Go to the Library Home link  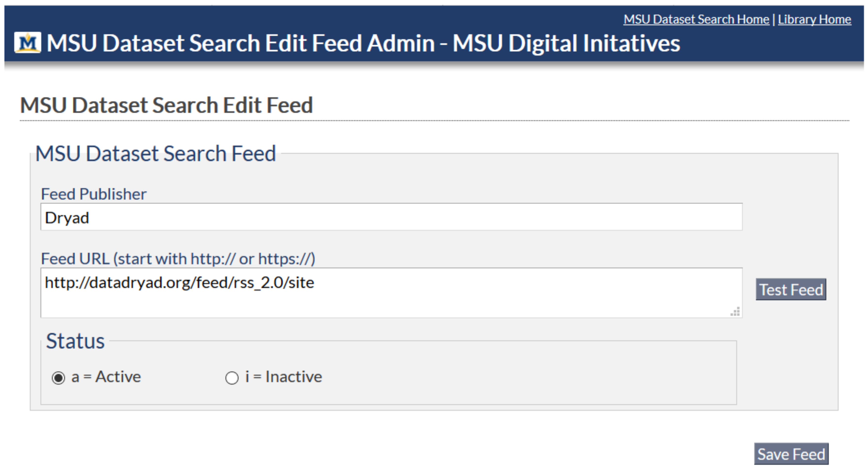click(814, 19)
